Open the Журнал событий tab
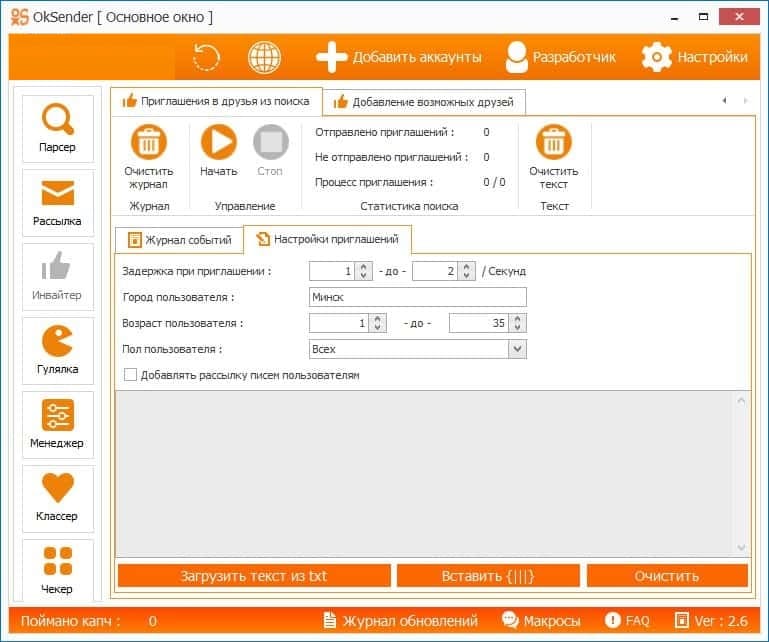This screenshot has width=769, height=642. [179, 240]
